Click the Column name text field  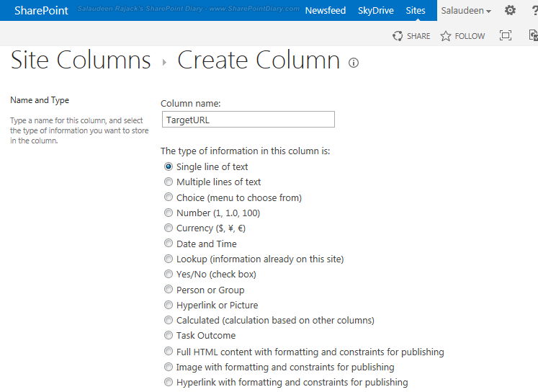(x=248, y=120)
